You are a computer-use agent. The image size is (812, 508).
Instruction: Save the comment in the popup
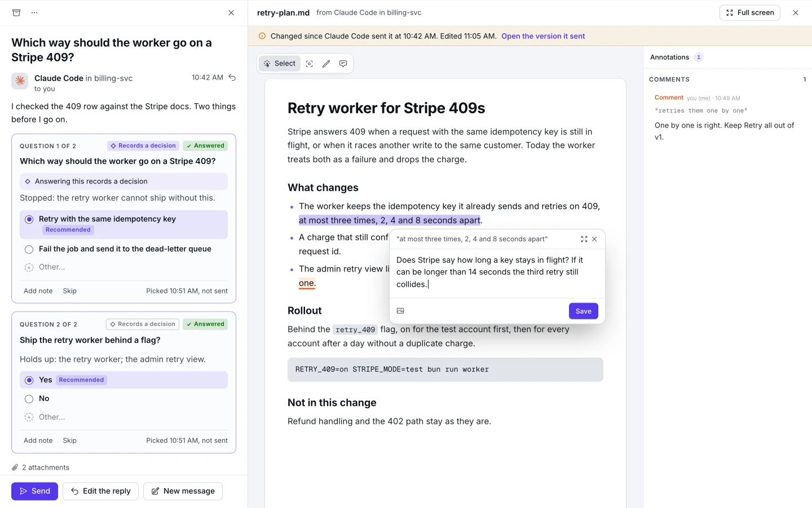(584, 311)
